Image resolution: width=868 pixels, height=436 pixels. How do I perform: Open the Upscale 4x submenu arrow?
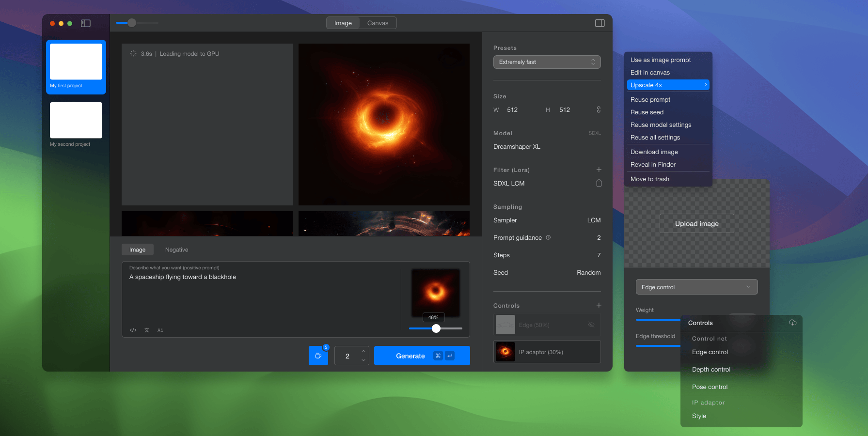(x=705, y=85)
